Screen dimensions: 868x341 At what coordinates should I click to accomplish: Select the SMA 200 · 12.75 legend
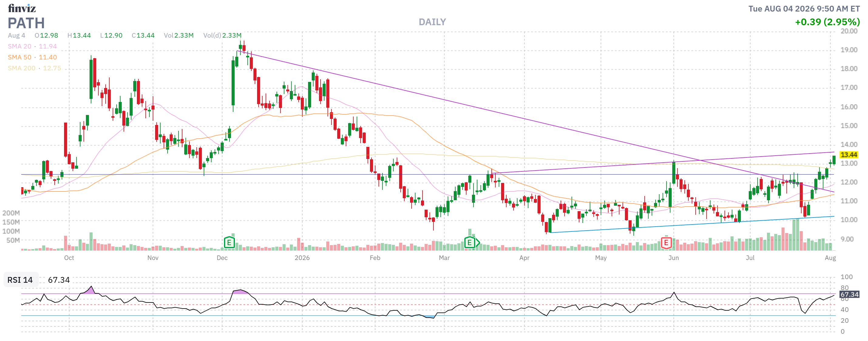point(34,68)
